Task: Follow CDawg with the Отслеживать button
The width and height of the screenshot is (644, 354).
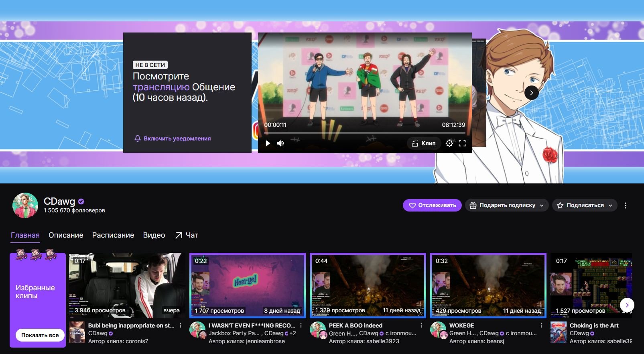Action: point(432,205)
